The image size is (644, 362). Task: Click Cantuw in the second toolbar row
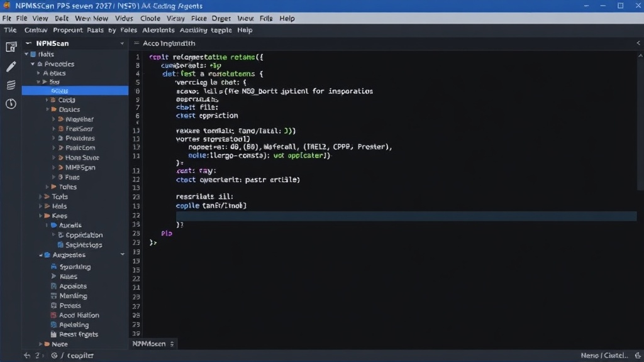[x=36, y=30]
